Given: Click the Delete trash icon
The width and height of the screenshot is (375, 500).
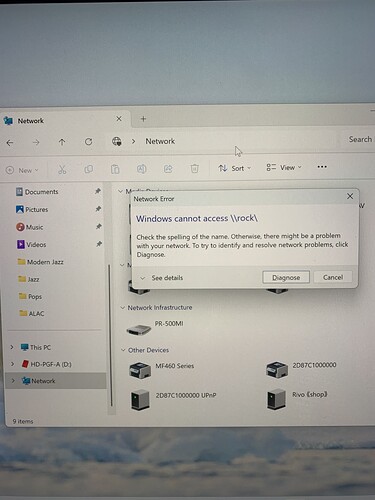Looking at the screenshot, I should click(x=195, y=169).
